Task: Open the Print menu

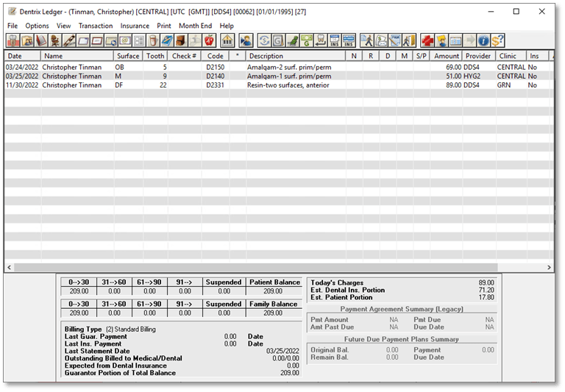Action: 164,26
